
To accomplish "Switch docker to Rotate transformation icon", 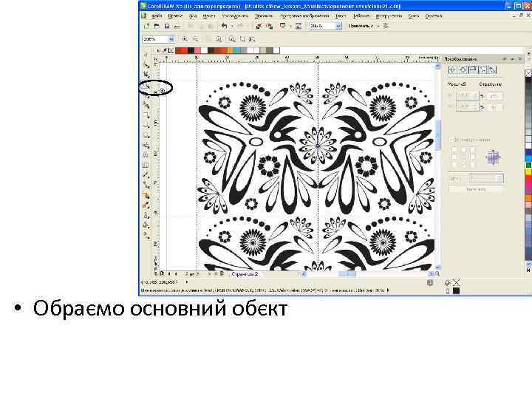I will click(x=463, y=70).
